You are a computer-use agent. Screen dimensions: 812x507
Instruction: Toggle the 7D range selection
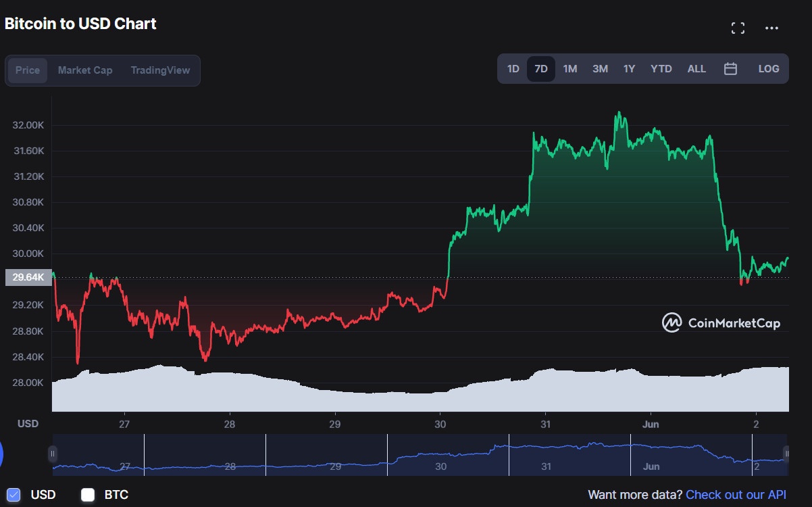coord(540,68)
